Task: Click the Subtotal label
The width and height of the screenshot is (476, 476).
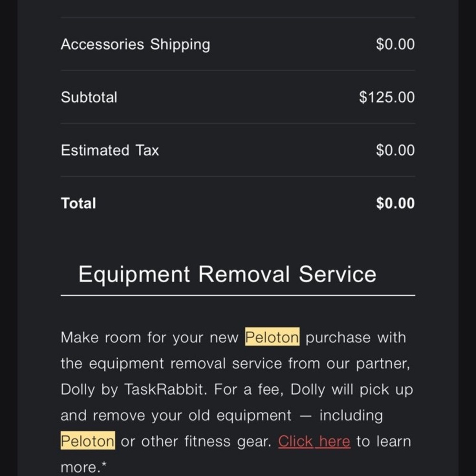Action: [x=89, y=97]
